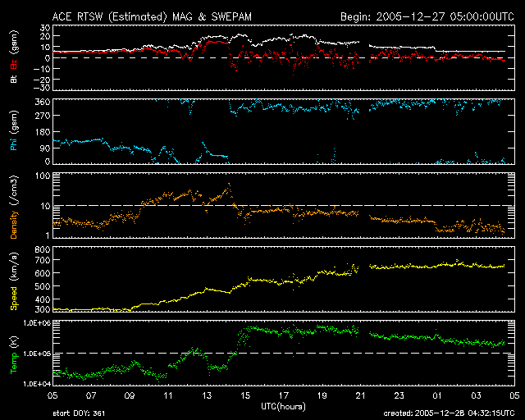Click the '270' value on the Phi axis
Screen dimensions: 525x420
pos(43,116)
